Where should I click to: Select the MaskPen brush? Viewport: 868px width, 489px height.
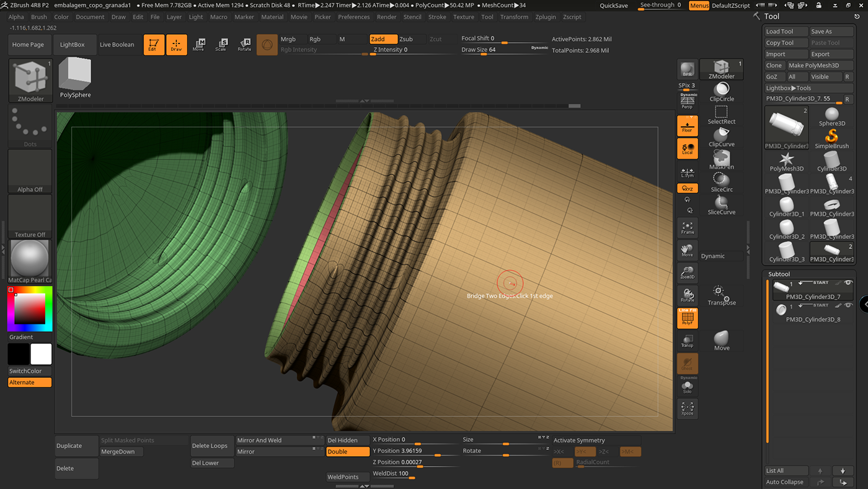point(721,159)
